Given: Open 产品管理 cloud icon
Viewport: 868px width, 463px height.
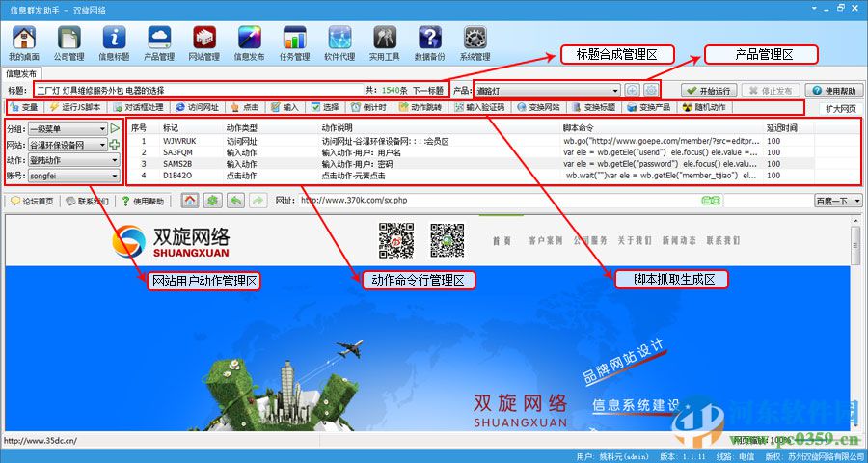Looking at the screenshot, I should point(159,43).
